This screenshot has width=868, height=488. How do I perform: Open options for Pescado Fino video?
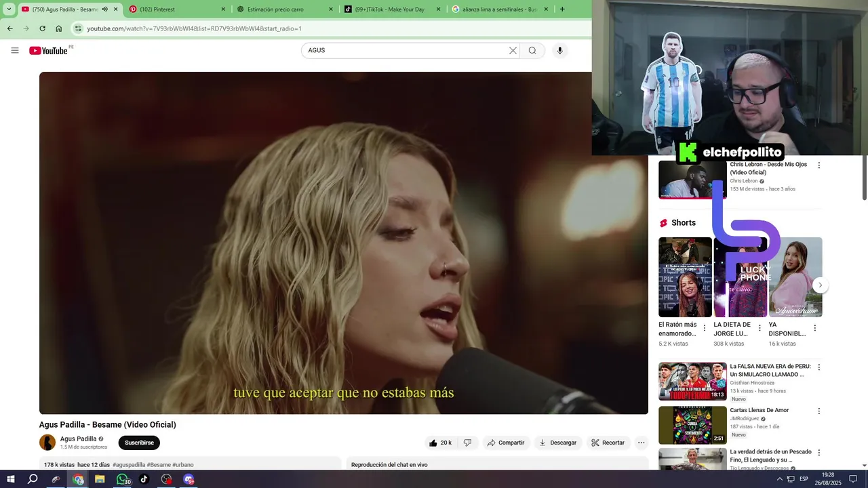[x=818, y=453]
